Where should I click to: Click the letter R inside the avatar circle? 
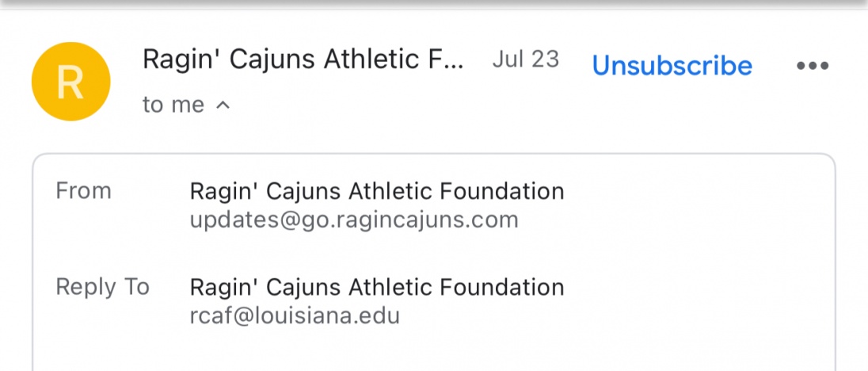[x=70, y=82]
